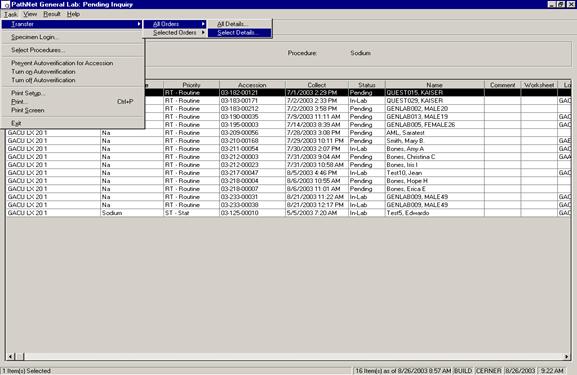The height and width of the screenshot is (375, 577).
Task: Click the PathNet application icon in title bar
Action: pos(5,5)
